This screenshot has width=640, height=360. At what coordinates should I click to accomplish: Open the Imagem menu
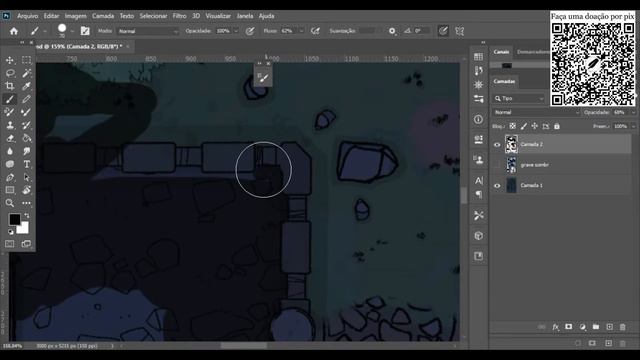[x=76, y=16]
